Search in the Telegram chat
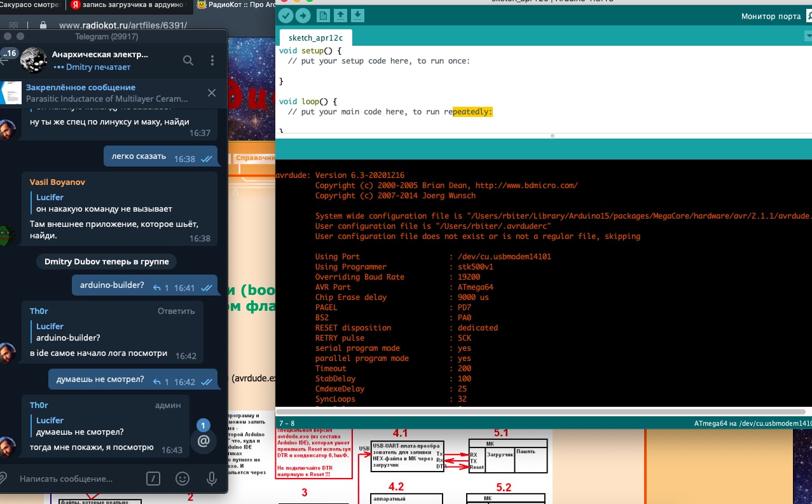 click(188, 60)
